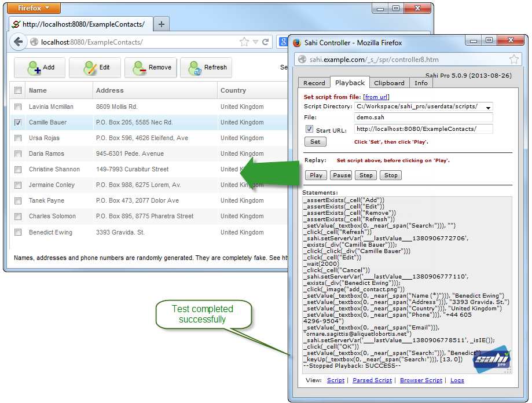
Task: Switch to the Playback tab
Action: 350,82
